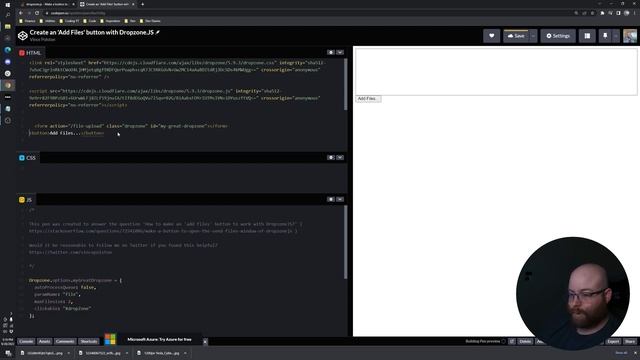Image resolution: width=640 pixels, height=360 pixels.
Task: Open the Windows Start menu
Action: [x=8, y=5]
